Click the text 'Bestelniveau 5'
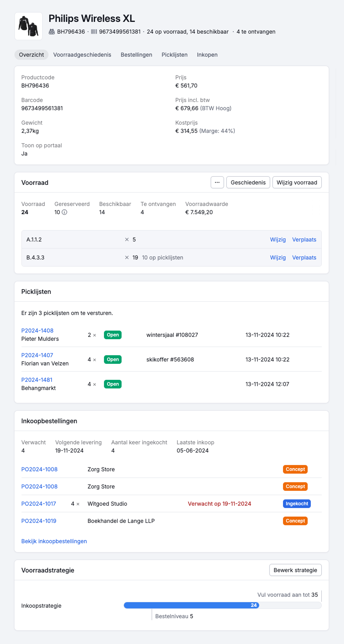Image resolution: width=344 pixels, height=644 pixels. point(174,616)
